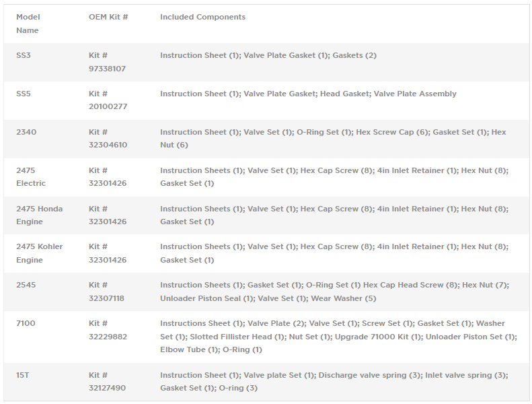Image resolution: width=532 pixels, height=404 pixels.
Task: Select the SS5 model name cell
Action: coord(24,94)
